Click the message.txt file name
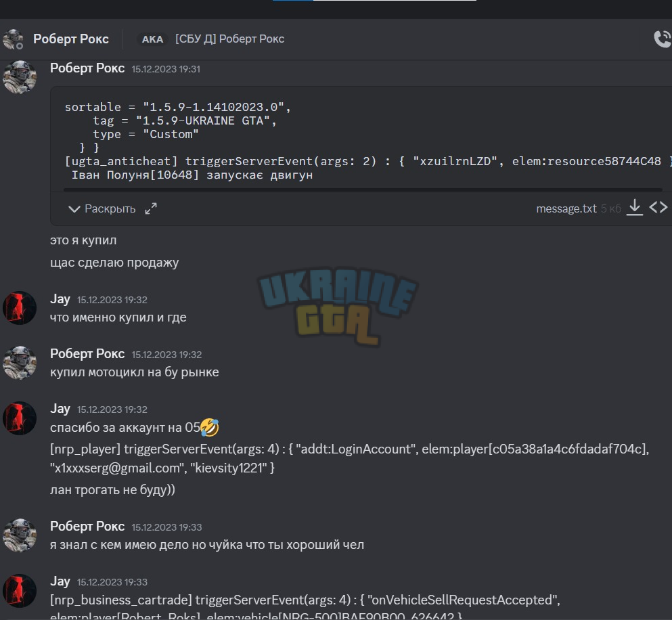672x620 pixels. [566, 209]
